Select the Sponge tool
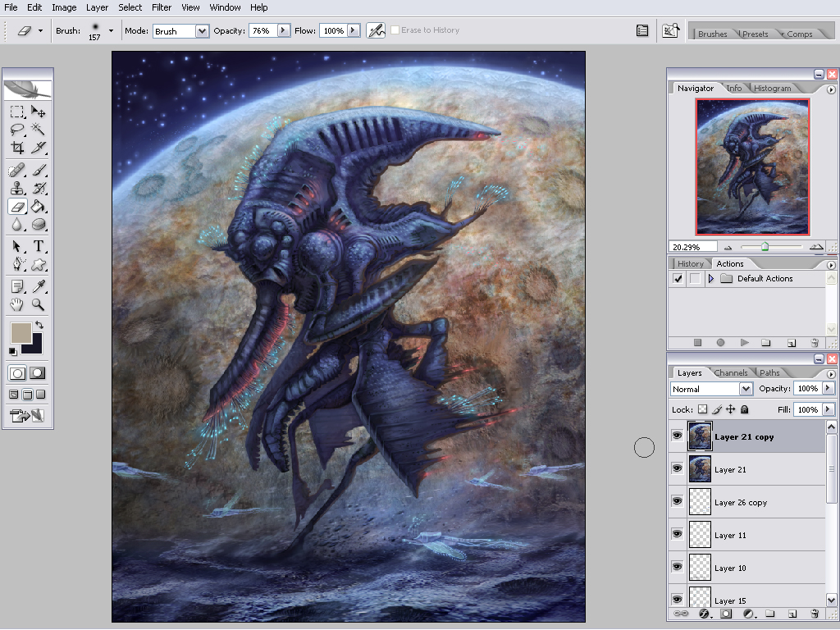840x630 pixels. pyautogui.click(x=38, y=225)
